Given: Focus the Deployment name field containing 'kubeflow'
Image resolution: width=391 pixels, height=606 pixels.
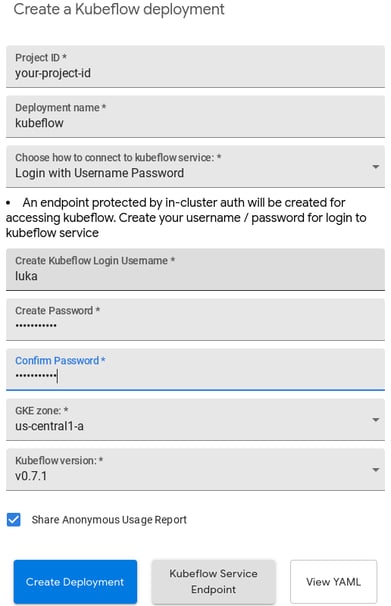Looking at the screenshot, I should (x=196, y=116).
